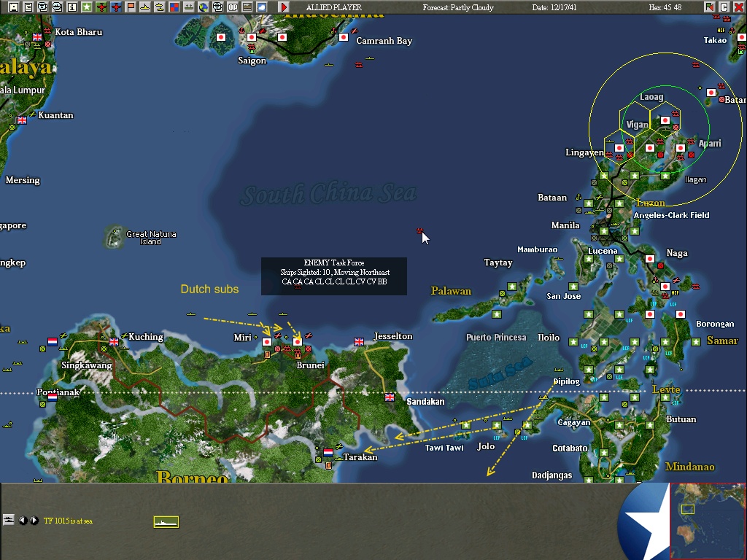Click the globe toolbar icon
The image size is (747, 560).
204,7
